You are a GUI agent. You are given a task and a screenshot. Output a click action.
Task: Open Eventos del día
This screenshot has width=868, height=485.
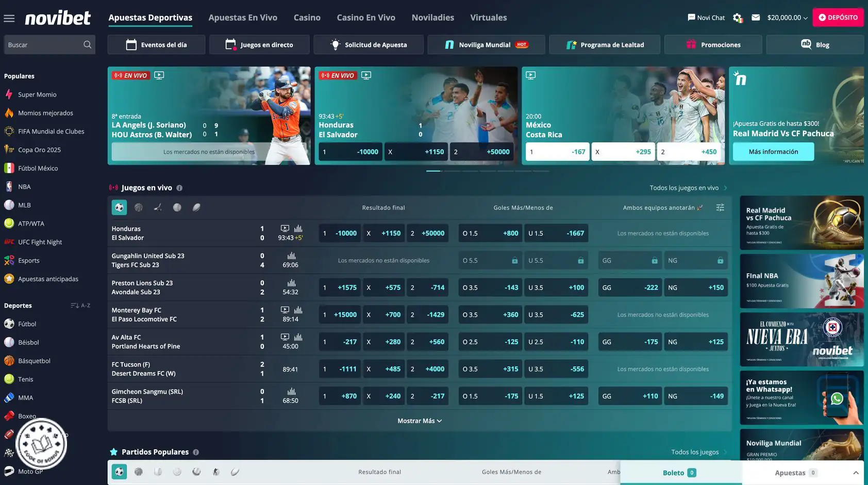tap(156, 45)
